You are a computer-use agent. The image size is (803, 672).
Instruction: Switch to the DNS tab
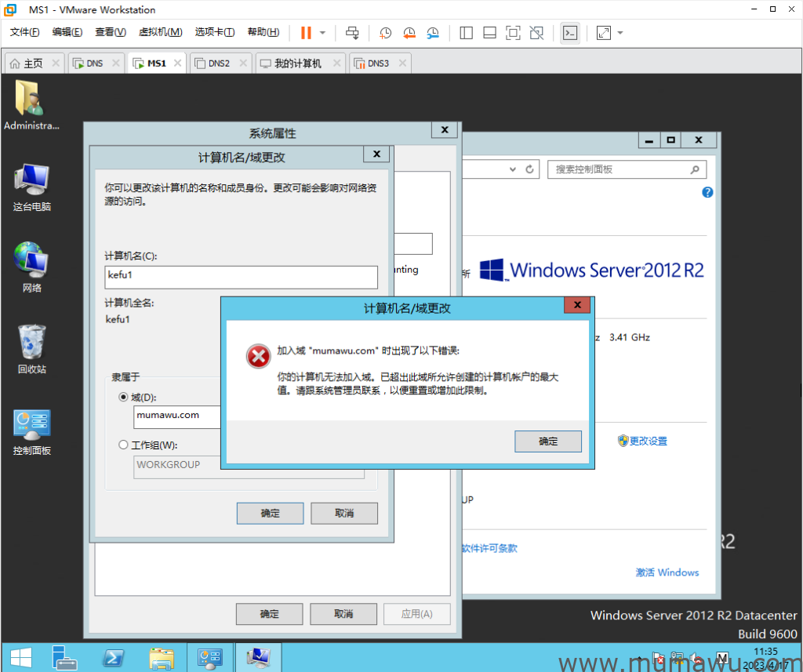click(x=95, y=64)
